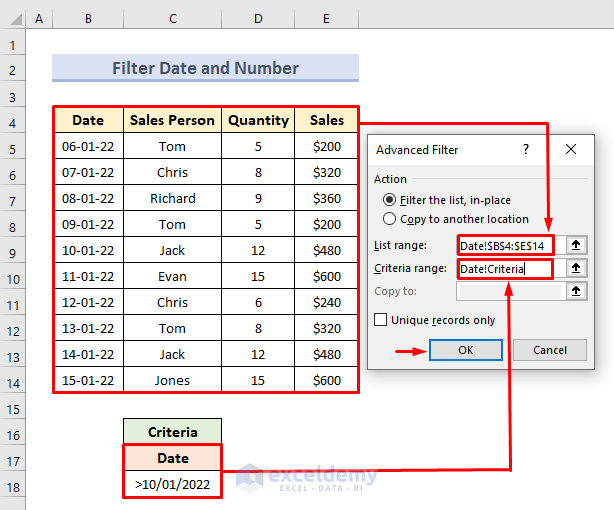614x510 pixels.
Task: Select cell with date 10-01-22
Action: point(88,250)
